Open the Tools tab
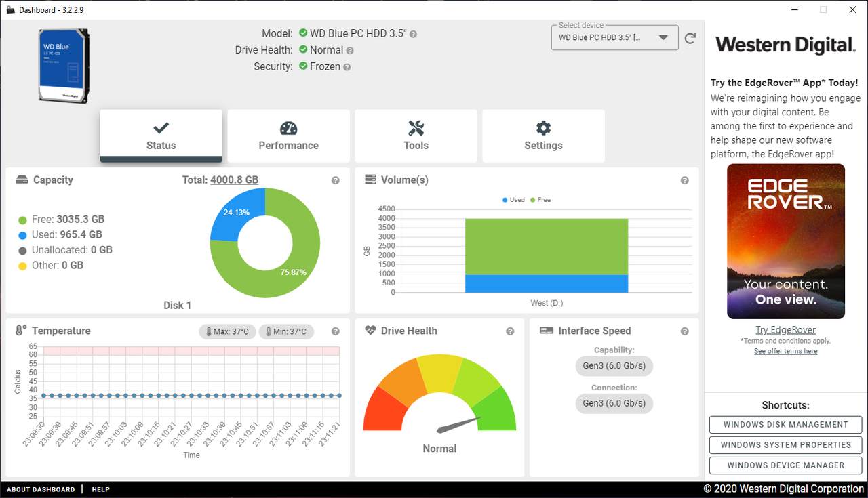This screenshot has height=498, width=868. tap(416, 136)
